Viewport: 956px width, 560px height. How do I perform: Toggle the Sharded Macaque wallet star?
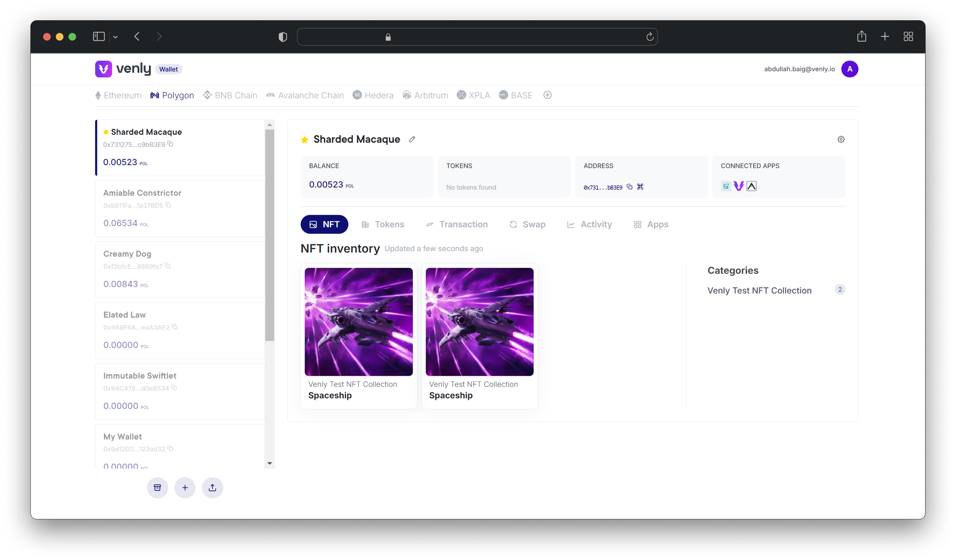(x=305, y=139)
